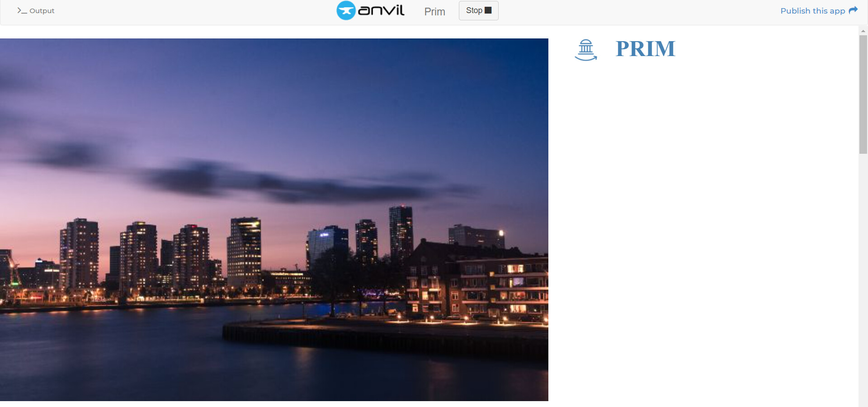Click the city skyline photo
This screenshot has width=868, height=407.
click(x=274, y=220)
